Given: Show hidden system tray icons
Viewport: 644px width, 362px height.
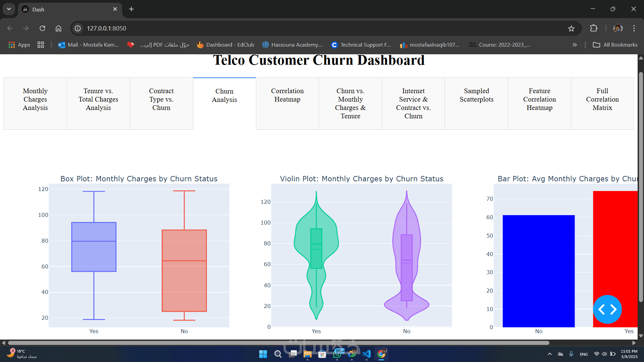Looking at the screenshot, I should tap(549, 354).
